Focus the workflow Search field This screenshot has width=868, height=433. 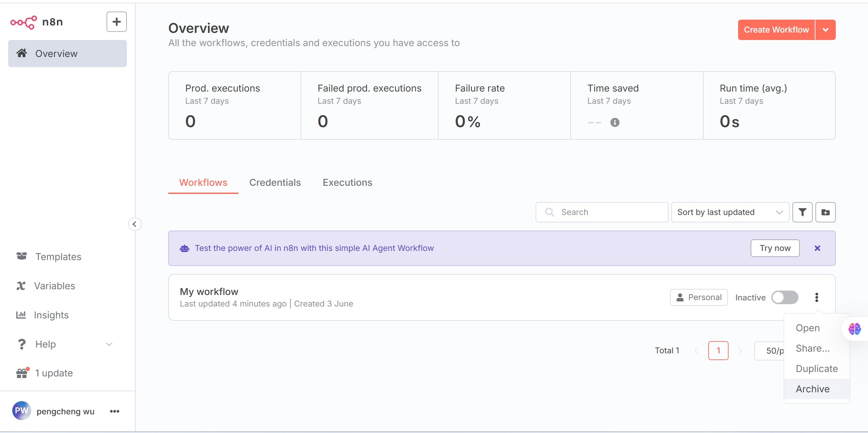pos(602,212)
